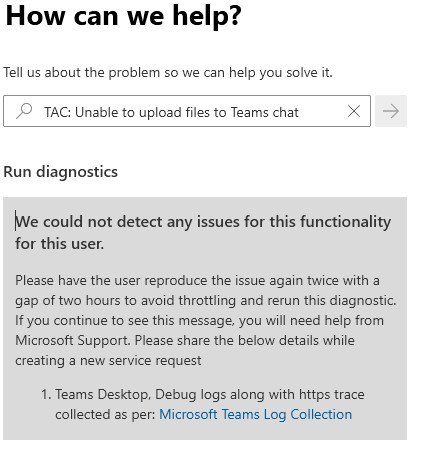Click the 'for this user.' heading line

tap(59, 244)
